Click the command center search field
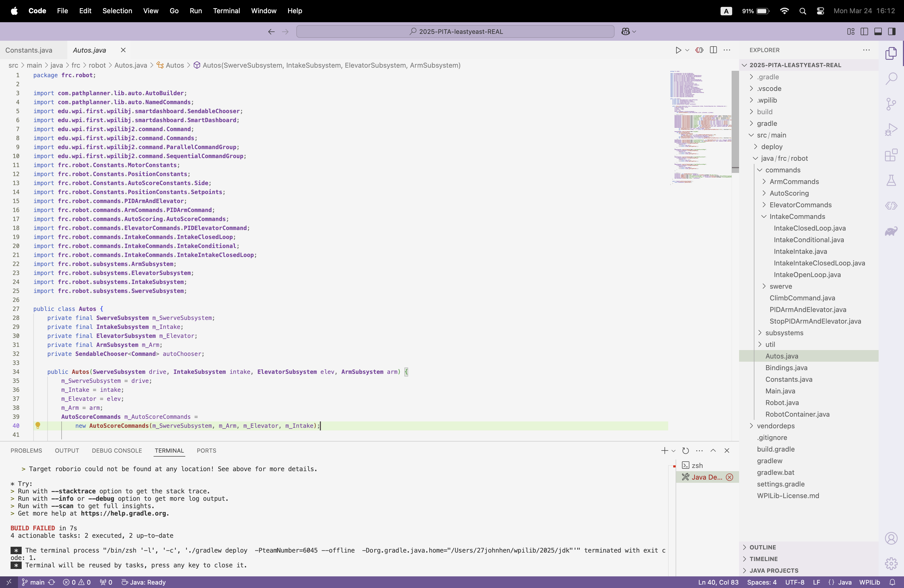904x588 pixels. [x=455, y=31]
